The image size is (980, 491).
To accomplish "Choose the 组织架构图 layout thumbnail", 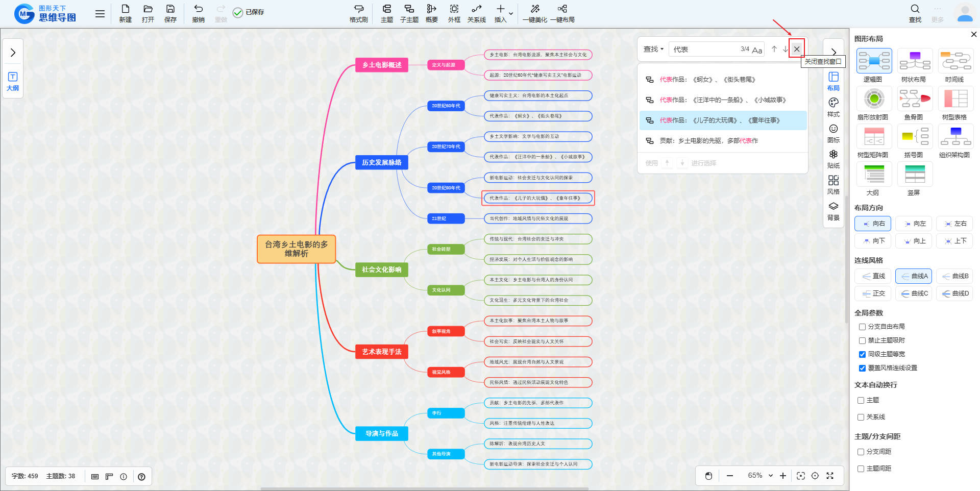I will click(955, 136).
